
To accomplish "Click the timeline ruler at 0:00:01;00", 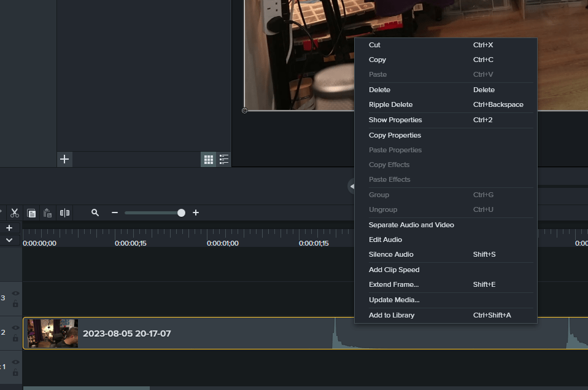I will coord(223,243).
